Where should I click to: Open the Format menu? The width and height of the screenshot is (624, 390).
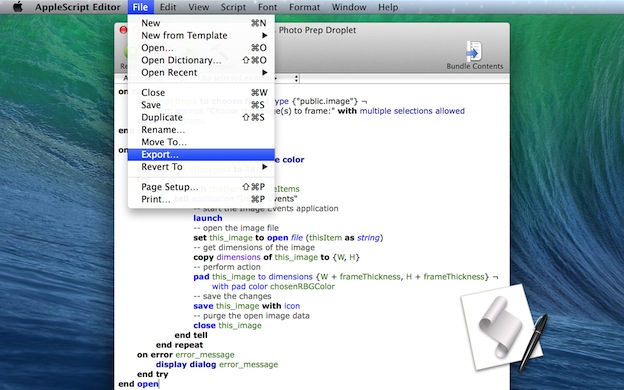(x=304, y=7)
